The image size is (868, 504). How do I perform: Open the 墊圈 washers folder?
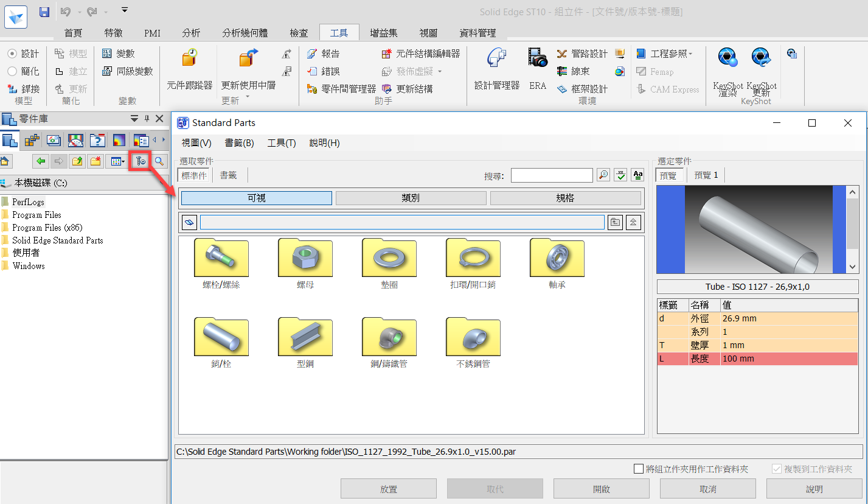point(389,264)
